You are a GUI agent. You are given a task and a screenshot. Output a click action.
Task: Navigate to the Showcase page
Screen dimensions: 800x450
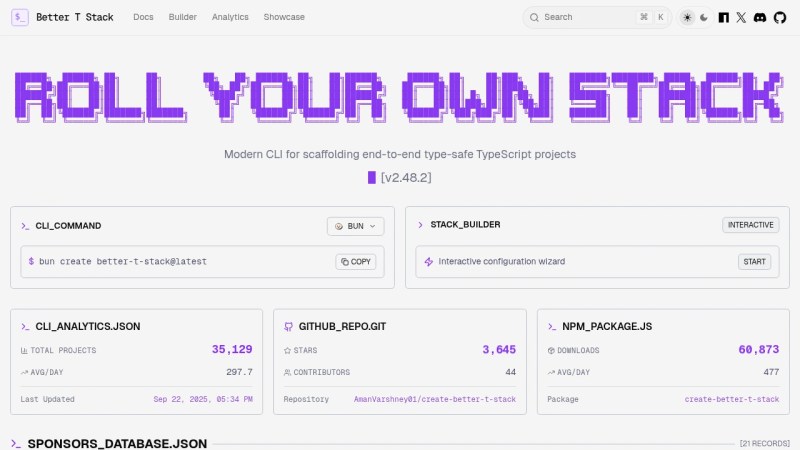coord(284,17)
